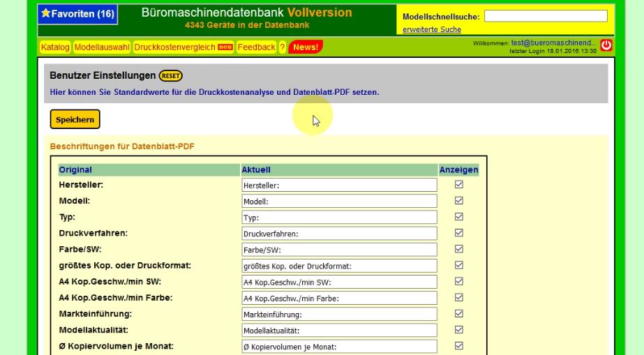Open Favoriten (16) star button
The width and height of the screenshot is (644, 355).
click(x=77, y=14)
